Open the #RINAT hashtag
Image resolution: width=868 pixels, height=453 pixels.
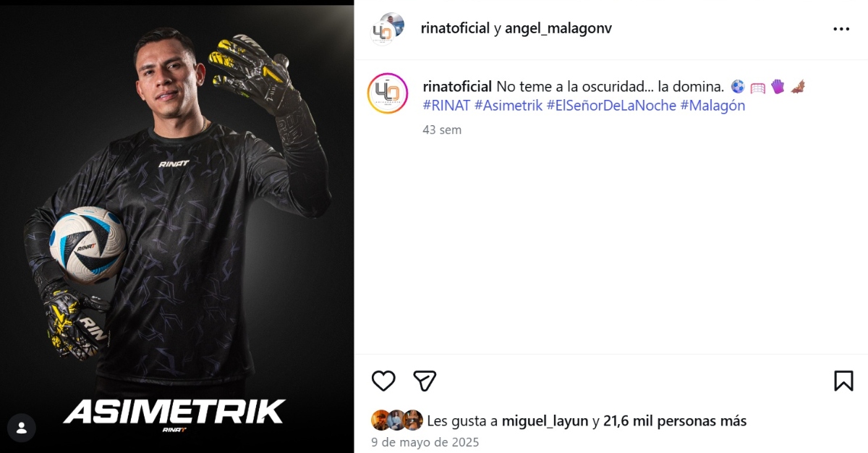[x=446, y=106]
